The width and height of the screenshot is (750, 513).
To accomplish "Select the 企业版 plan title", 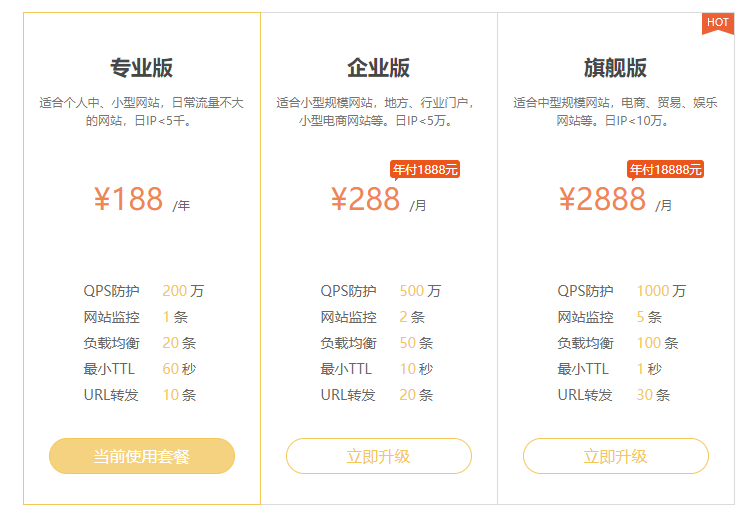I will coord(379,68).
